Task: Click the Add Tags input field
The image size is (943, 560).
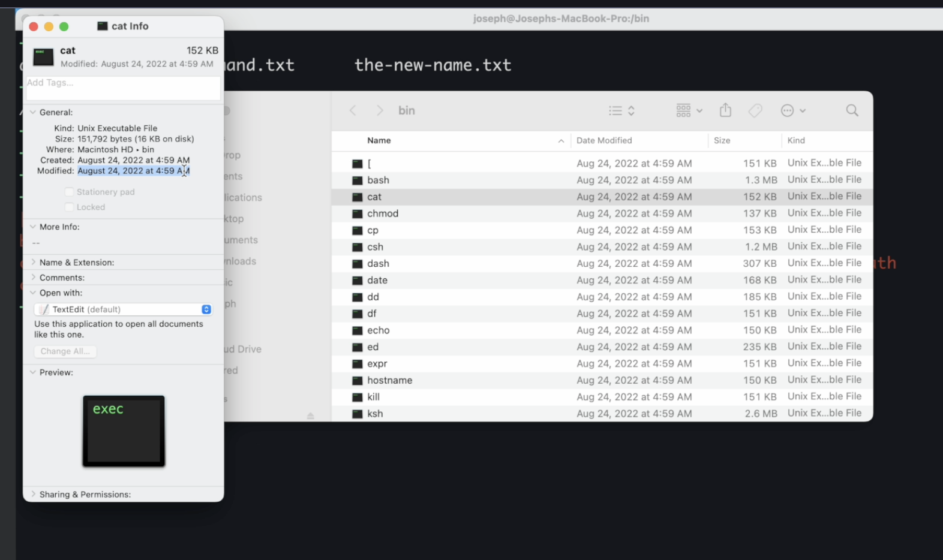Action: 123,88
